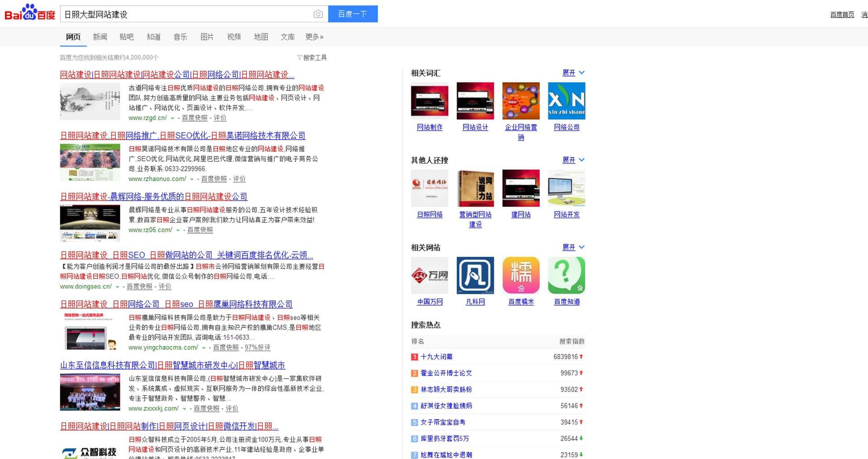Click 评价 link for www.rzgd.cn
The width and height of the screenshot is (868, 459).
(220, 118)
